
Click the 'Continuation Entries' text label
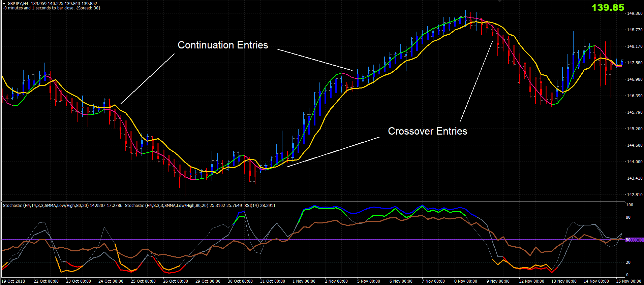pyautogui.click(x=223, y=45)
